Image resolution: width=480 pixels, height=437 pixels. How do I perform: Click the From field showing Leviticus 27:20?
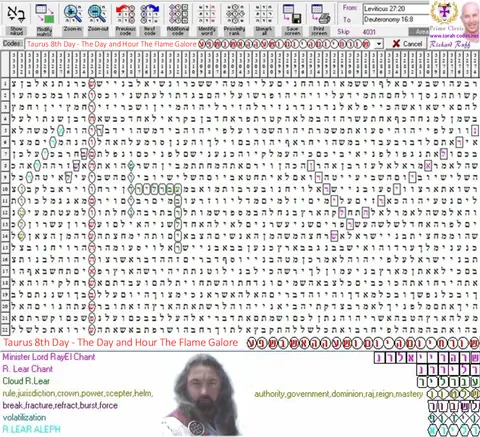pos(396,9)
